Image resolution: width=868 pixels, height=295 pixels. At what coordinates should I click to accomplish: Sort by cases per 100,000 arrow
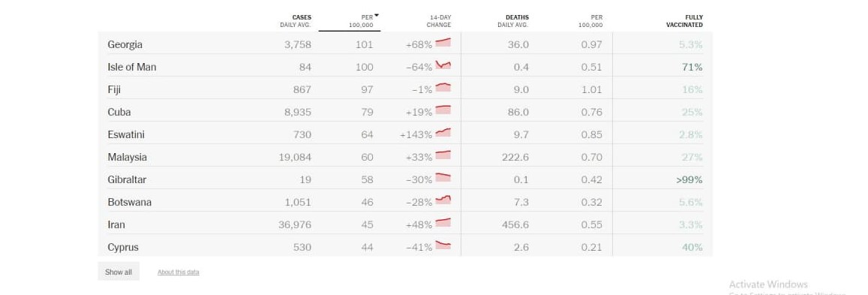tap(377, 16)
